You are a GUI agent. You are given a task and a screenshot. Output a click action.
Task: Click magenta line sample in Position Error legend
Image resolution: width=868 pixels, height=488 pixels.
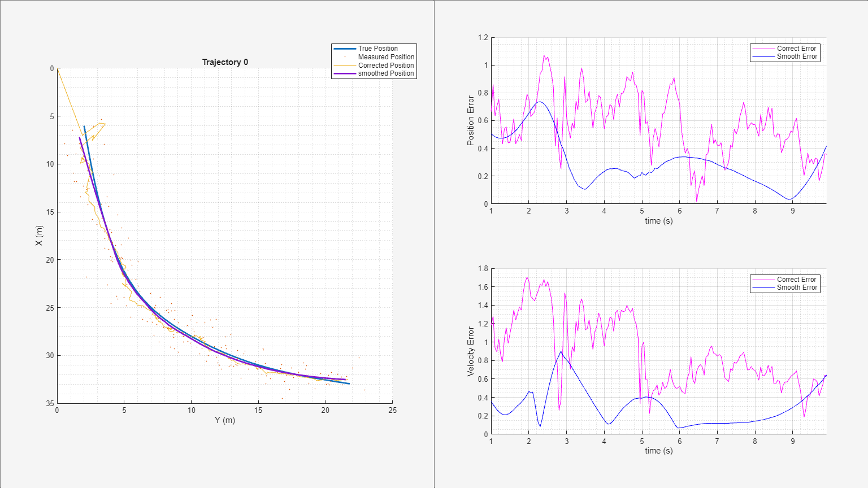(x=763, y=49)
